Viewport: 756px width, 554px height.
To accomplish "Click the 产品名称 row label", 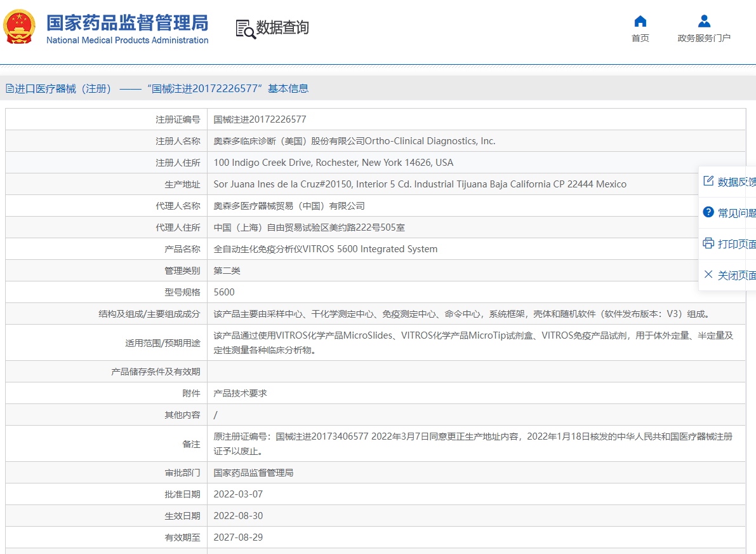I will 182,249.
